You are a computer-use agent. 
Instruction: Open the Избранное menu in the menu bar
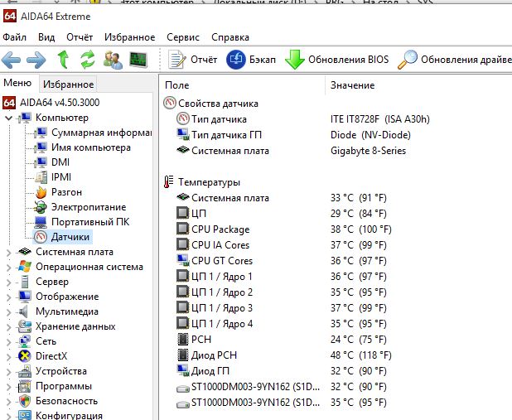pos(129,37)
